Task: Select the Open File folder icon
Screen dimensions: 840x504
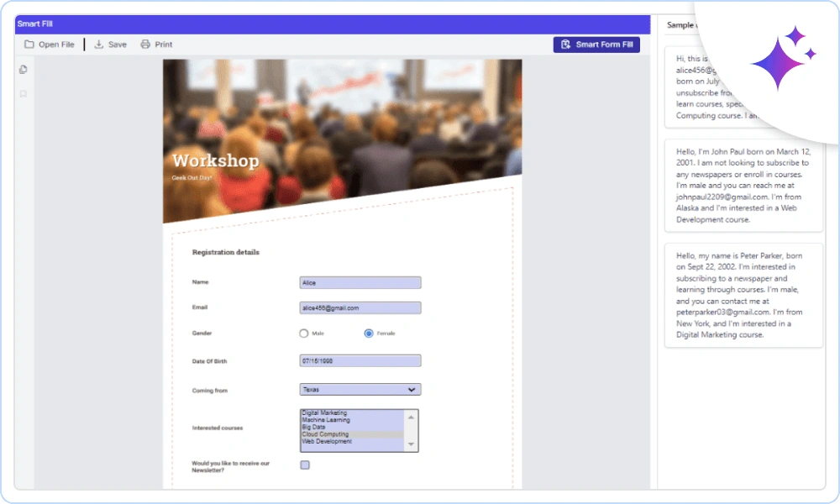Action: (x=29, y=44)
